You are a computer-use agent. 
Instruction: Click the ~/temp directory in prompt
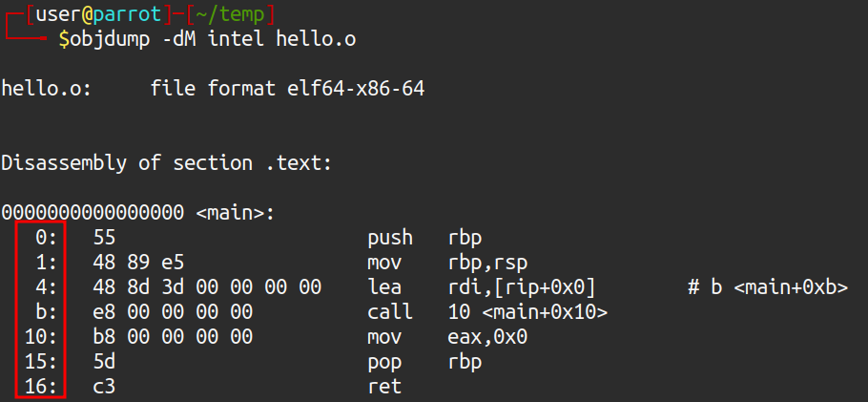click(x=231, y=14)
